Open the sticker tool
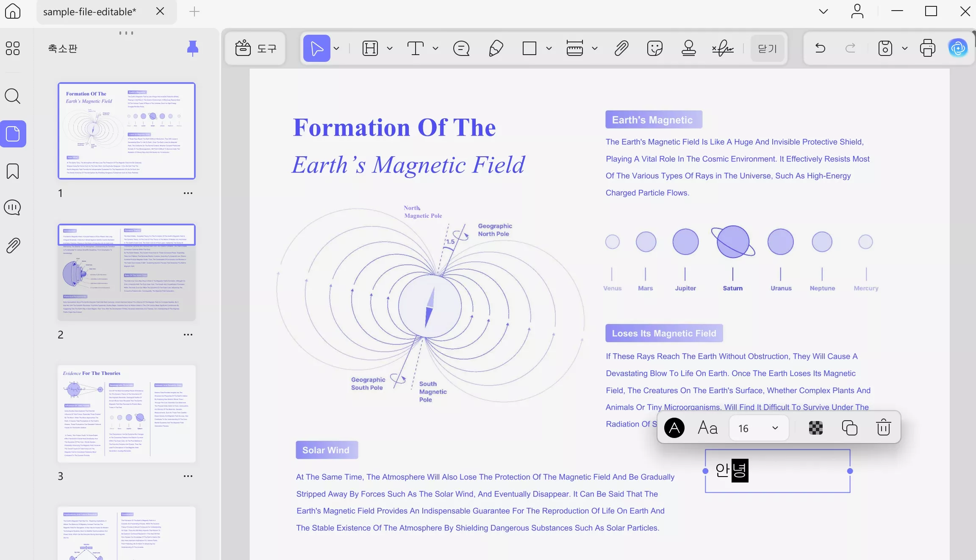The image size is (976, 560). 655,48
